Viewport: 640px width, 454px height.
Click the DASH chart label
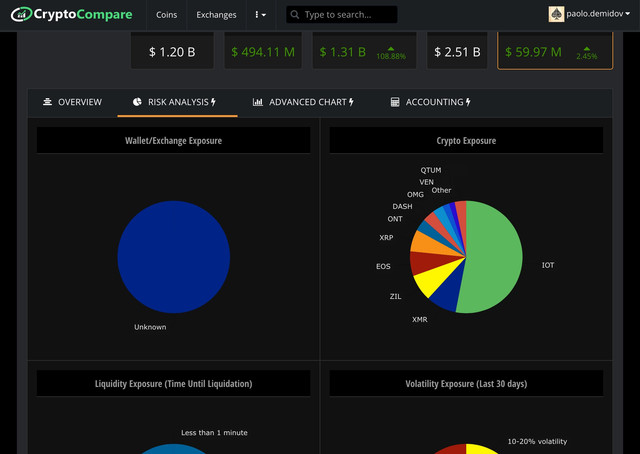pyautogui.click(x=402, y=207)
